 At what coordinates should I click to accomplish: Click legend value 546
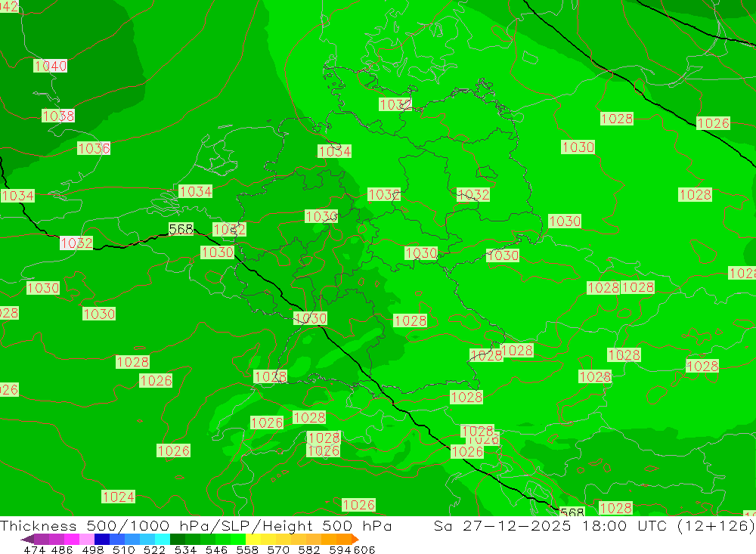click(x=216, y=549)
